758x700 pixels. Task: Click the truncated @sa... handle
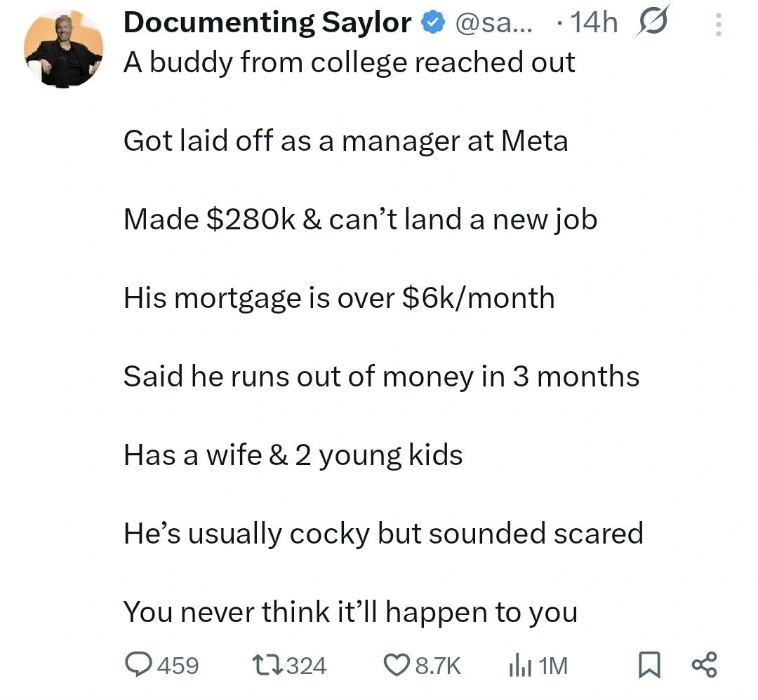coord(493,23)
